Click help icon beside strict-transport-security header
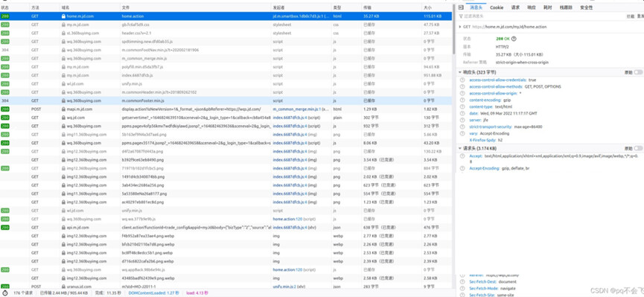644x297 pixels. coord(462,127)
